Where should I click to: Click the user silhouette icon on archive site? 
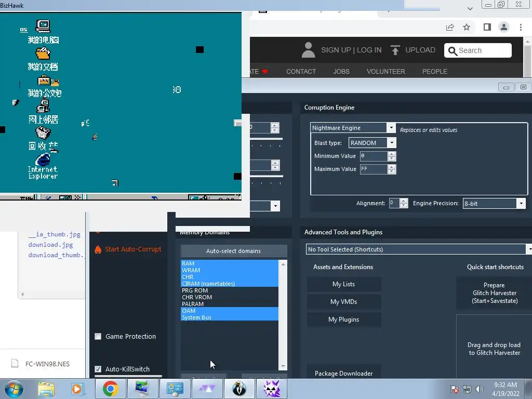(x=309, y=50)
